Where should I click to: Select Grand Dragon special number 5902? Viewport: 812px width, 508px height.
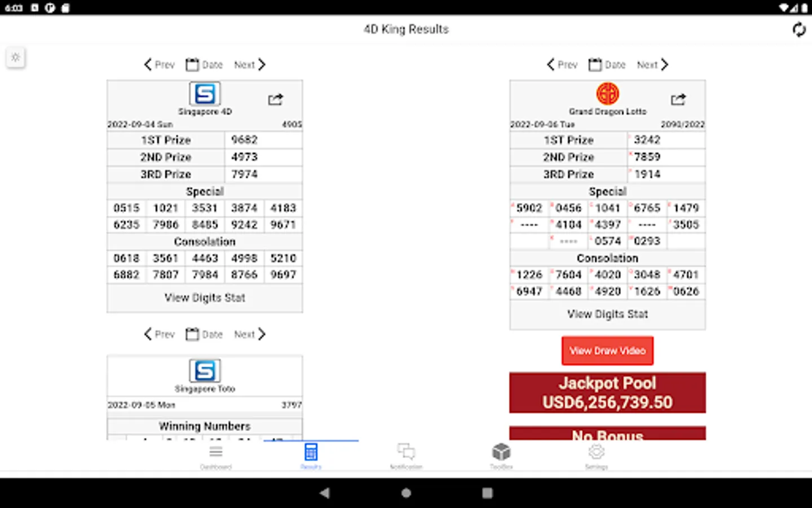click(529, 208)
